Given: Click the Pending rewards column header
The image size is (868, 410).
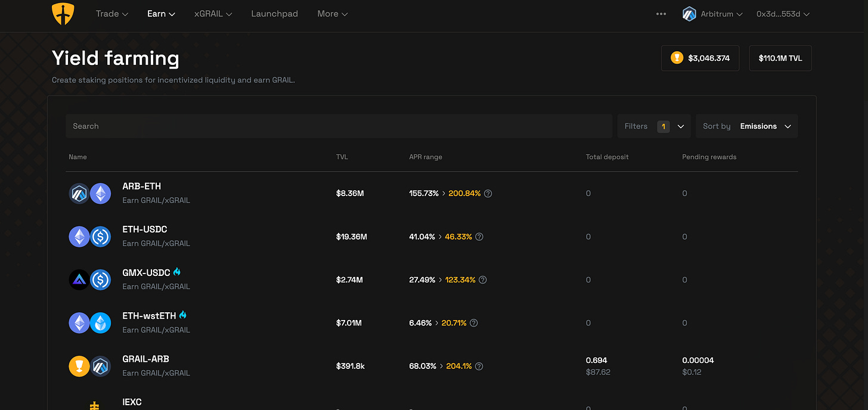Looking at the screenshot, I should [709, 157].
